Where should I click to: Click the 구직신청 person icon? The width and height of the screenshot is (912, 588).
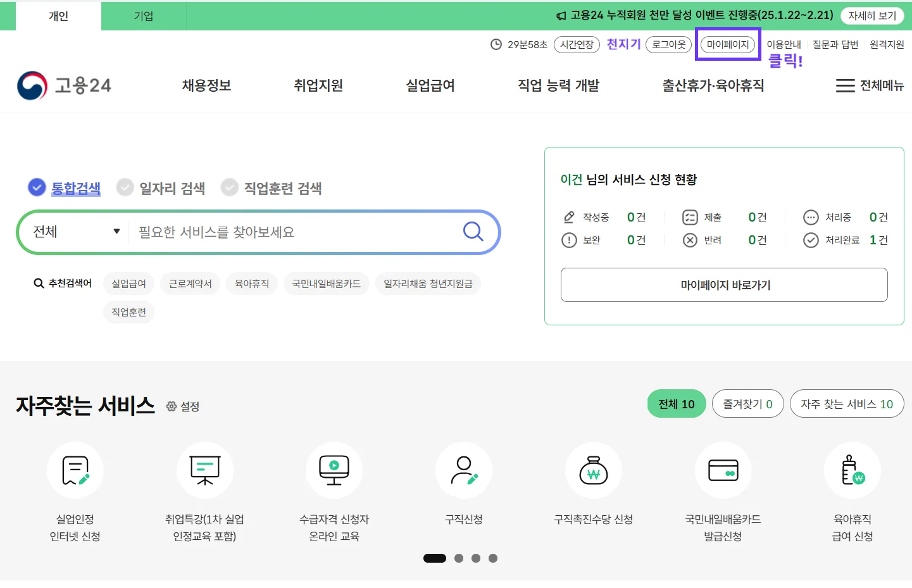pos(463,470)
